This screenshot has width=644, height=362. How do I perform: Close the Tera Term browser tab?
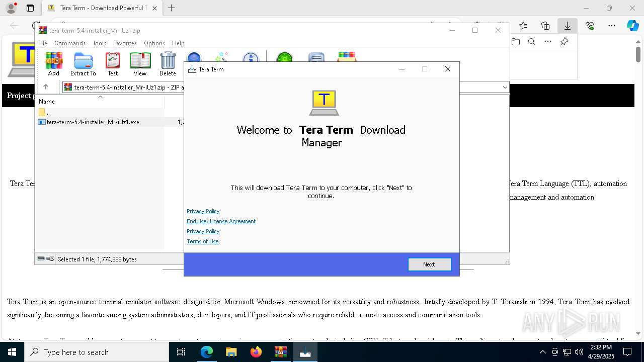(154, 8)
